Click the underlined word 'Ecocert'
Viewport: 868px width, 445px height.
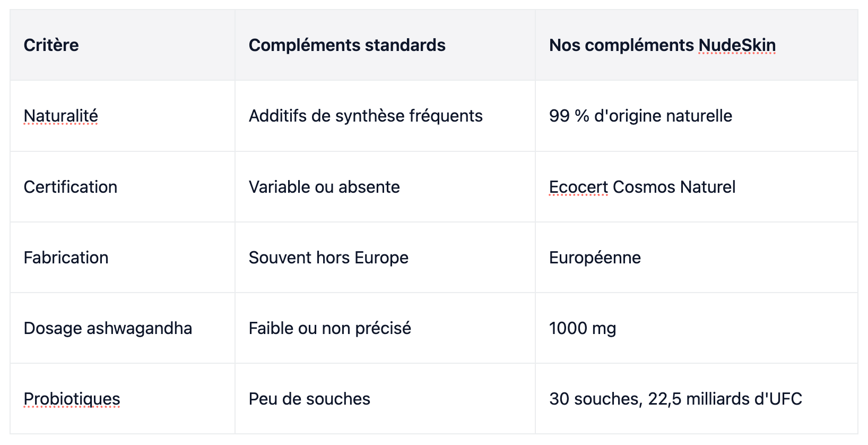click(x=579, y=187)
